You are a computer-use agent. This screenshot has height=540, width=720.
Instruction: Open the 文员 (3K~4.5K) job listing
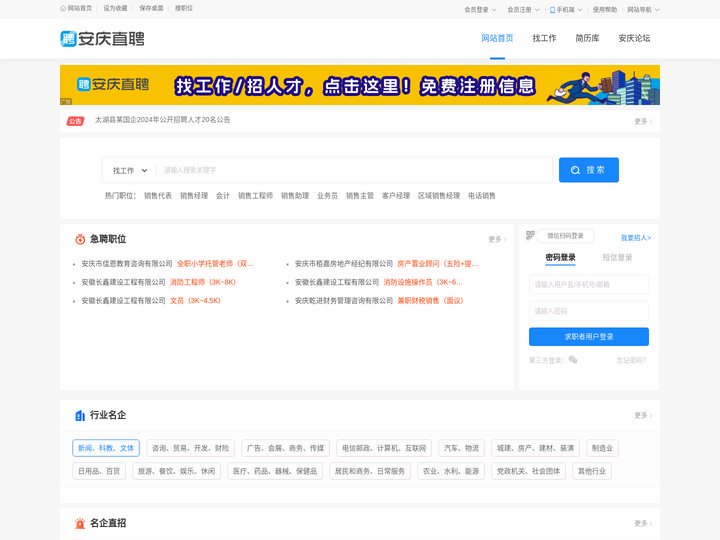[195, 300]
